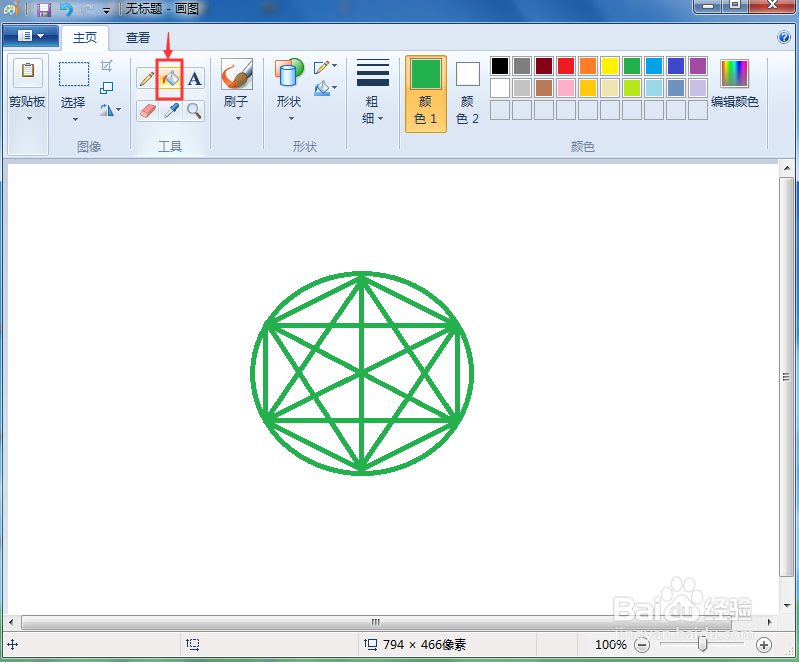Select the Pencil tool
Screen dimensions: 799x662
tap(147, 79)
